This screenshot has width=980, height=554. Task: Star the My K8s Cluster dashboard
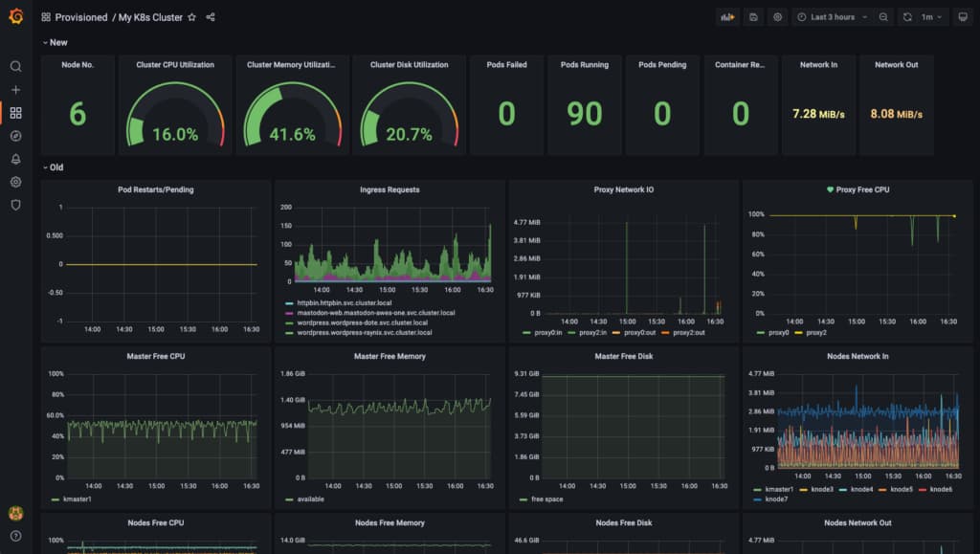pos(192,16)
